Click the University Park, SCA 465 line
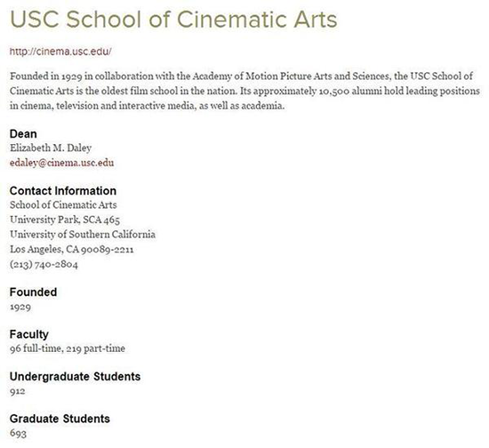The width and height of the screenshot is (489, 448). [x=65, y=220]
